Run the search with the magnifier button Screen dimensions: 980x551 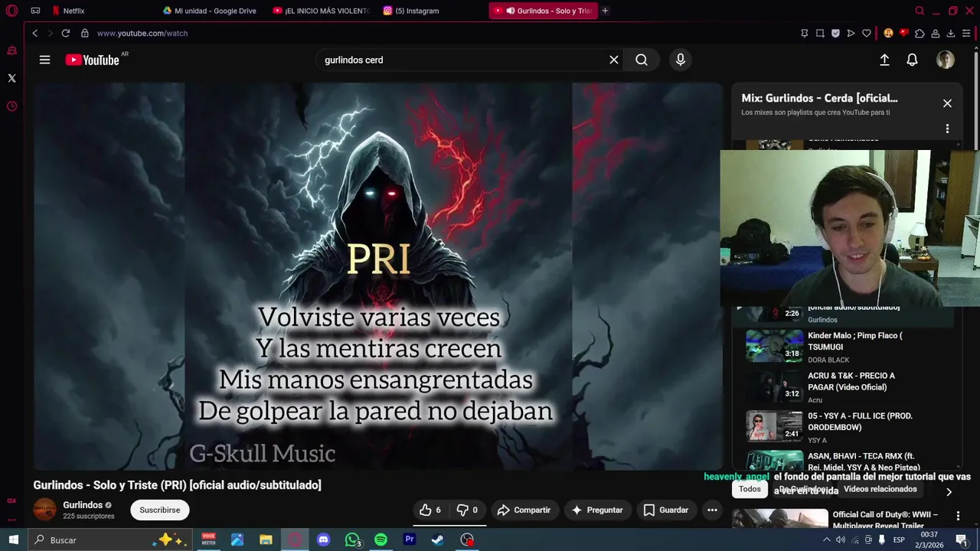(642, 60)
